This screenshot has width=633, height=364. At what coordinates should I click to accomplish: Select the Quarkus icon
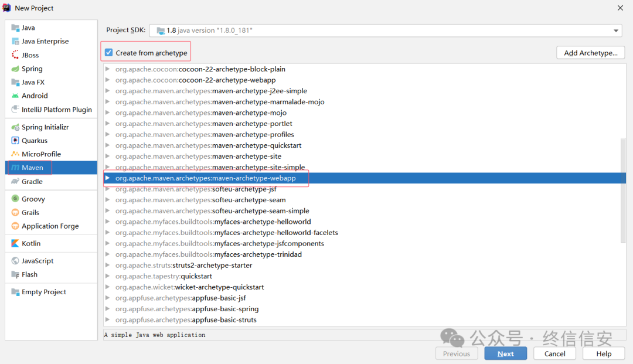tap(15, 141)
